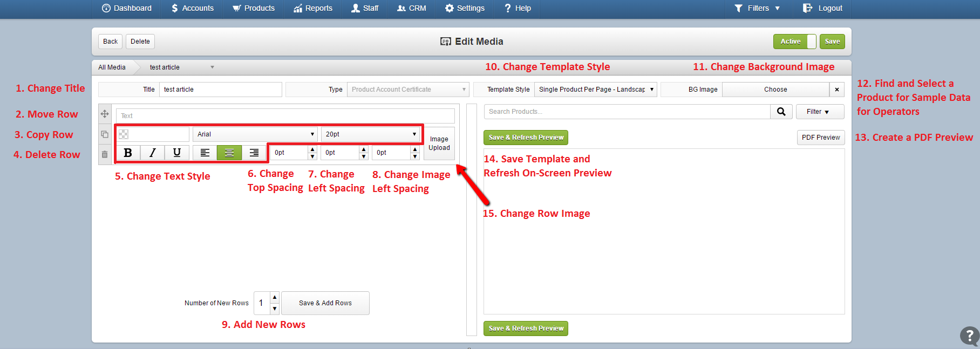Click the image left spacing 0pt field

click(x=392, y=153)
